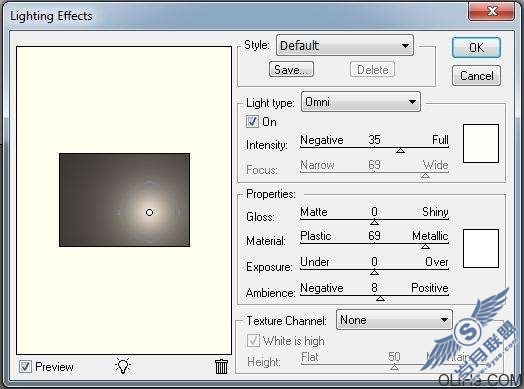Click the Ambience slider handle
The width and height of the screenshot is (524, 389).
click(380, 298)
